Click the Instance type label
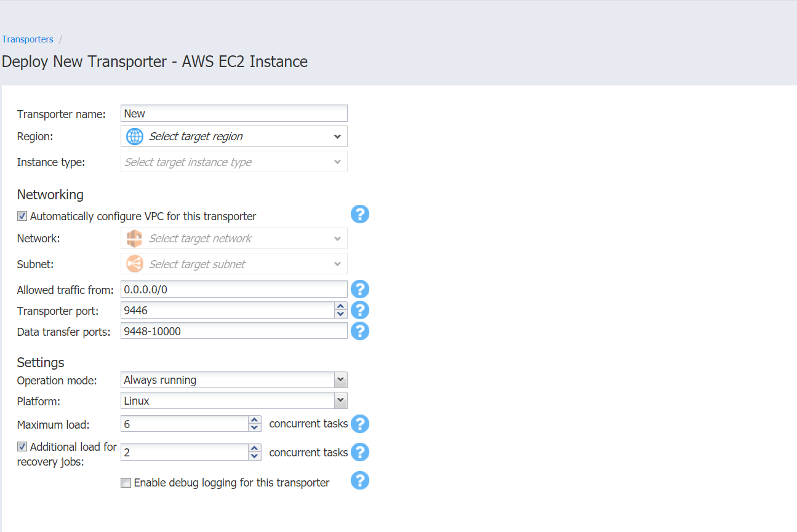This screenshot has height=532, width=797. coord(51,162)
